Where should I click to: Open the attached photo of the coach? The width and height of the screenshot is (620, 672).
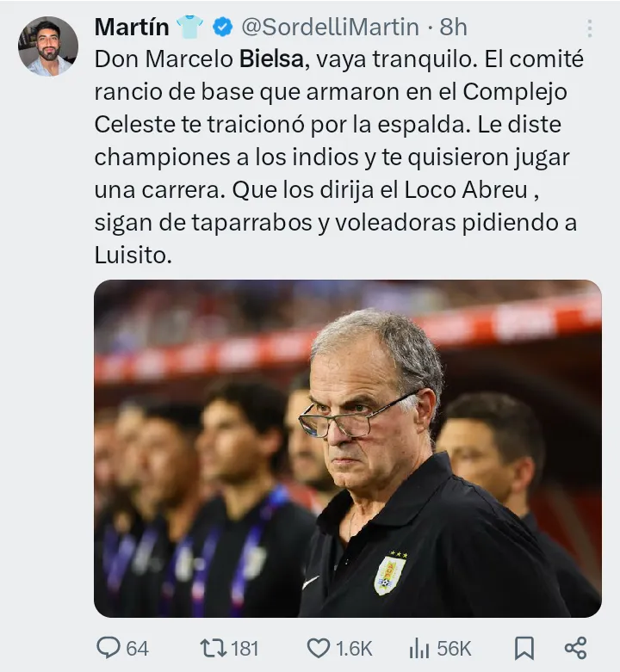pyautogui.click(x=347, y=448)
